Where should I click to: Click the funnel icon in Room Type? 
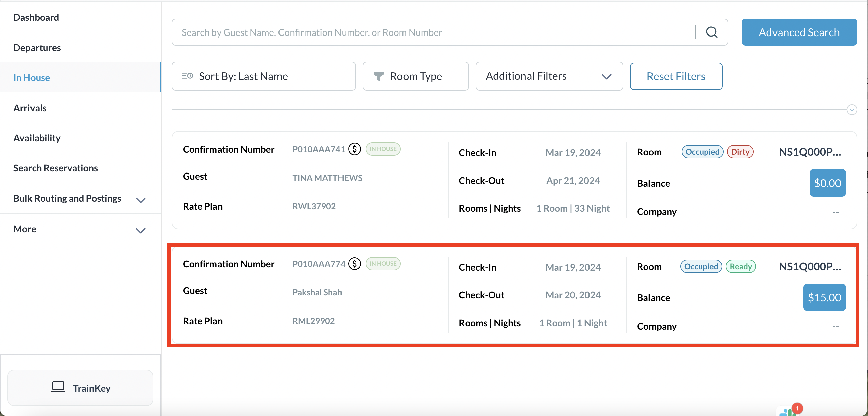click(x=378, y=76)
